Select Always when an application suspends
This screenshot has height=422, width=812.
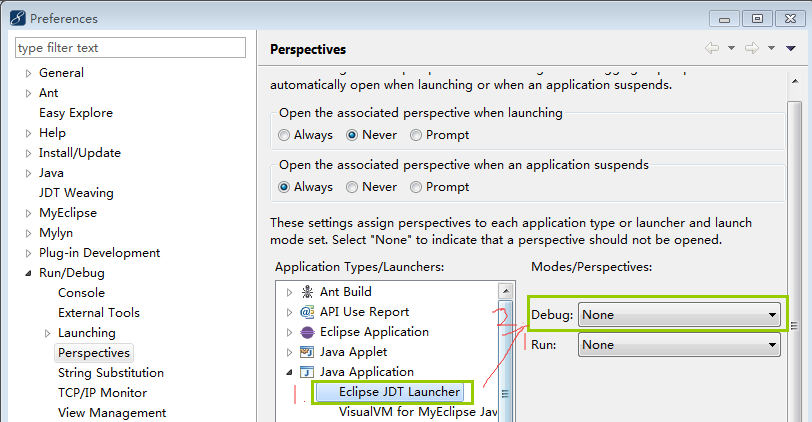284,187
